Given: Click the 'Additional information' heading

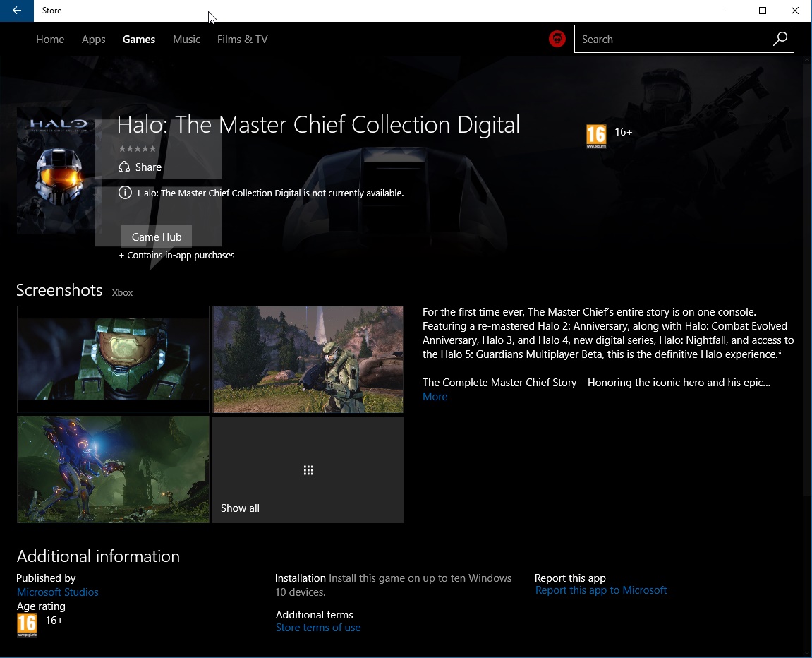Looking at the screenshot, I should point(98,556).
